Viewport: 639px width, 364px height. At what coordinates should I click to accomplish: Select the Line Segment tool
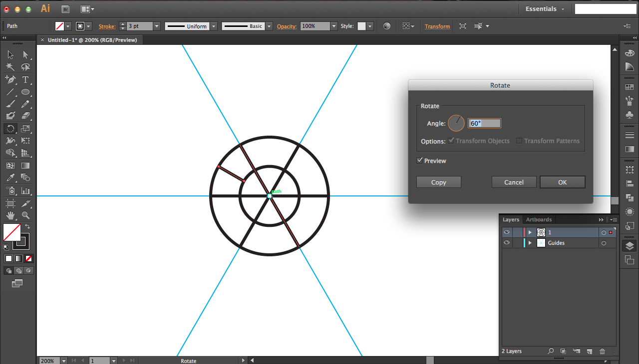pyautogui.click(x=10, y=92)
